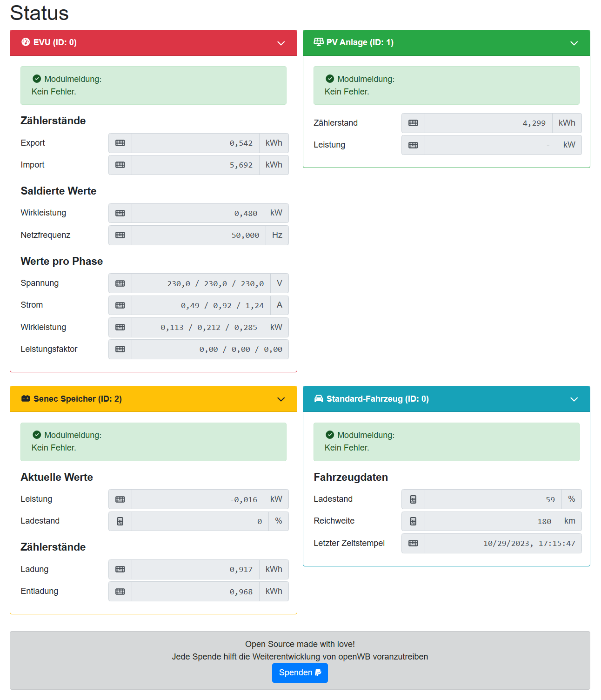Collapse the Standard-Fahrzeug card chevron
The width and height of the screenshot is (601, 700).
pos(574,399)
